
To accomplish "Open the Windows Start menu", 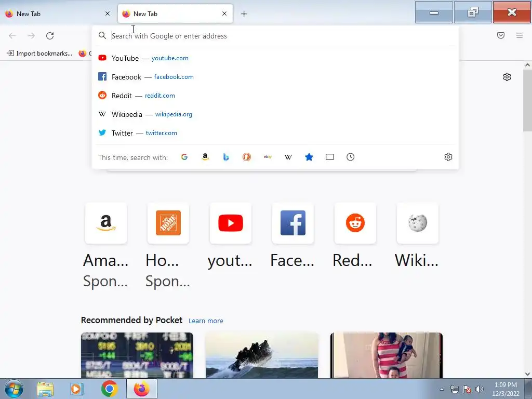I will point(14,389).
